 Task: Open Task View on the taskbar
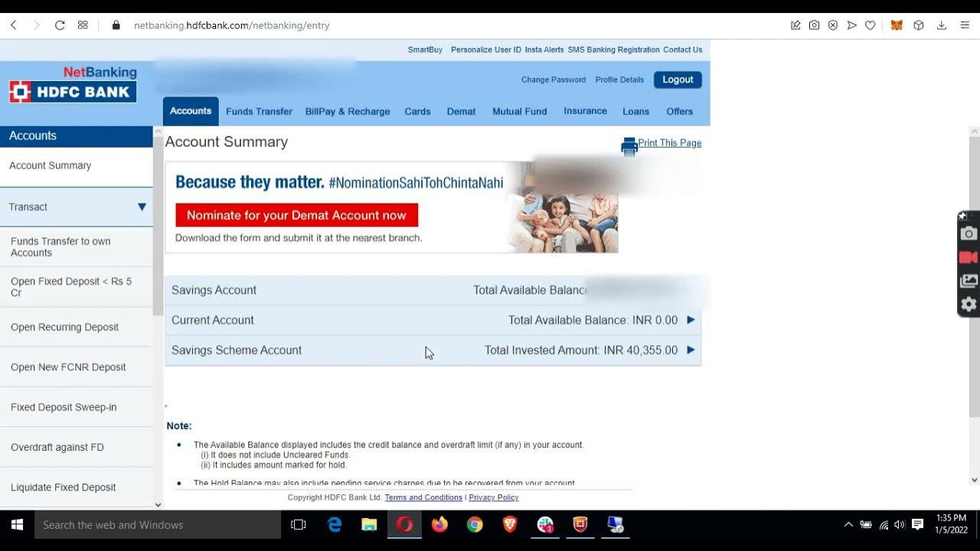pos(299,525)
